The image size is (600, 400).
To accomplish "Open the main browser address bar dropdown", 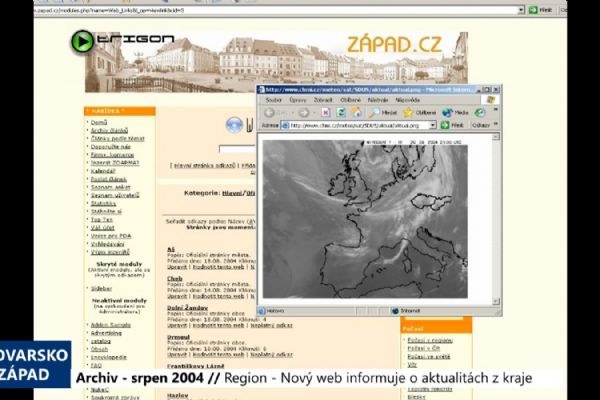I will [521, 10].
